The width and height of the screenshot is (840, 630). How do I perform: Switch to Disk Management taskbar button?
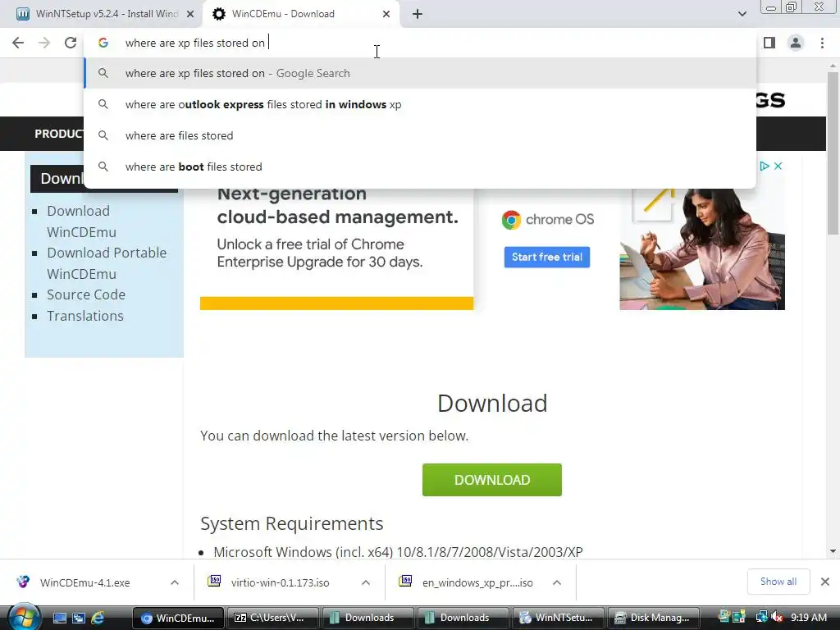[654, 619]
